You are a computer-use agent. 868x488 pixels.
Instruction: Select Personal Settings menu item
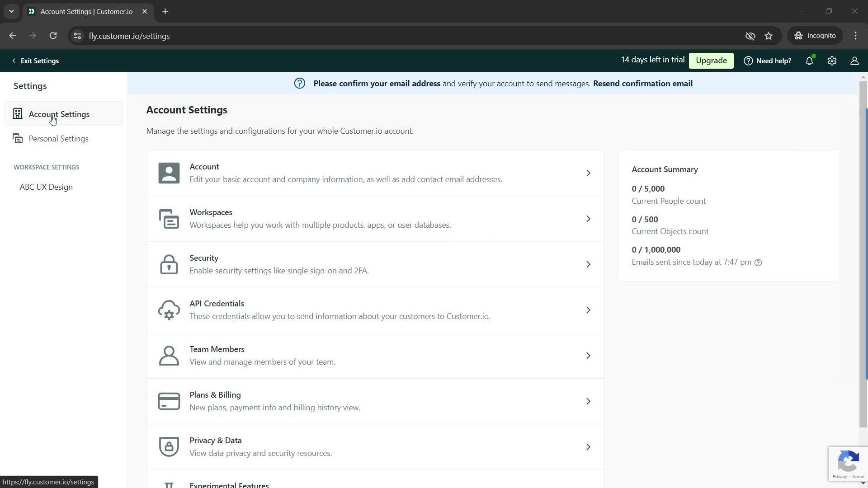[58, 138]
